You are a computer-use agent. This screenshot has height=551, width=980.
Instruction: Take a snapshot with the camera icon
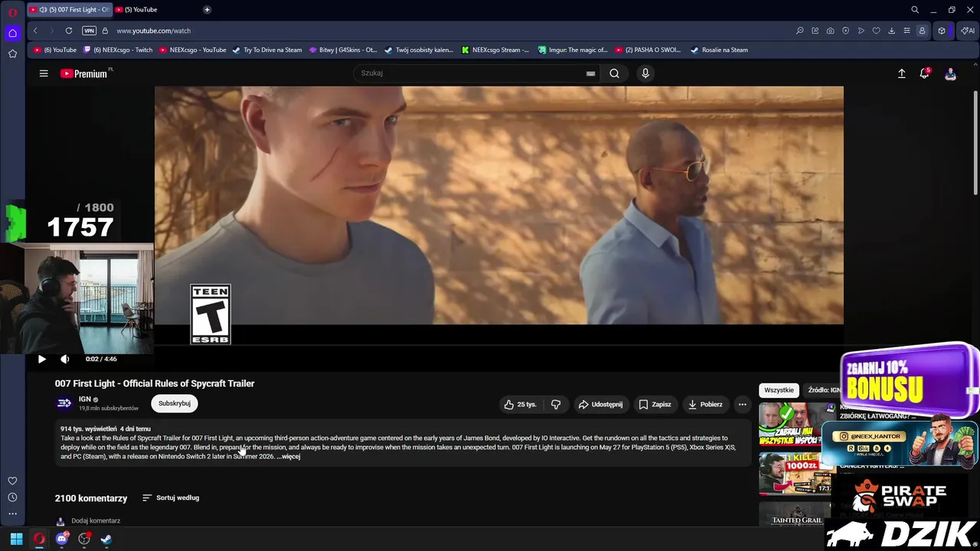pyautogui.click(x=831, y=31)
